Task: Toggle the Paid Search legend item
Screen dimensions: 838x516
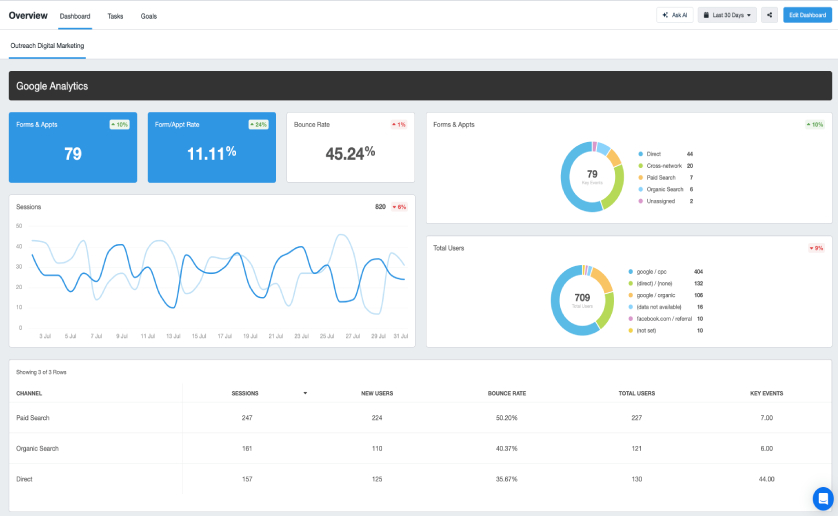Action: click(660, 177)
